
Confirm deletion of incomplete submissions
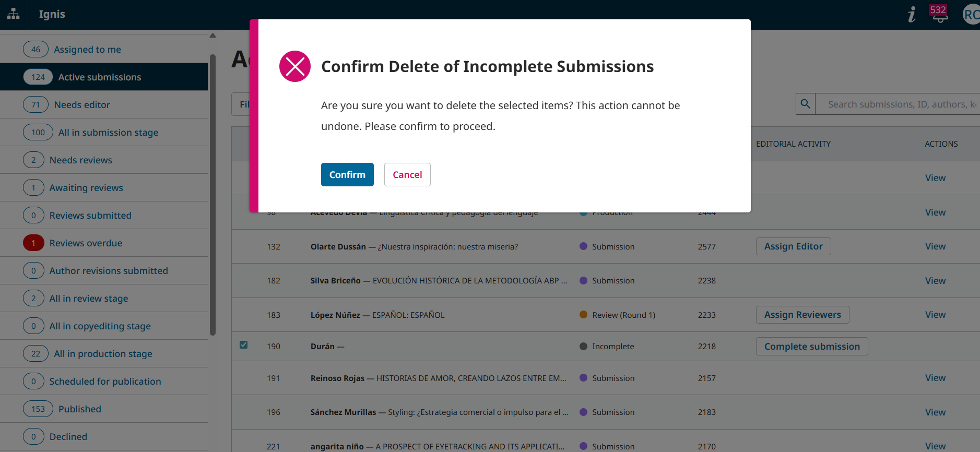click(x=347, y=174)
